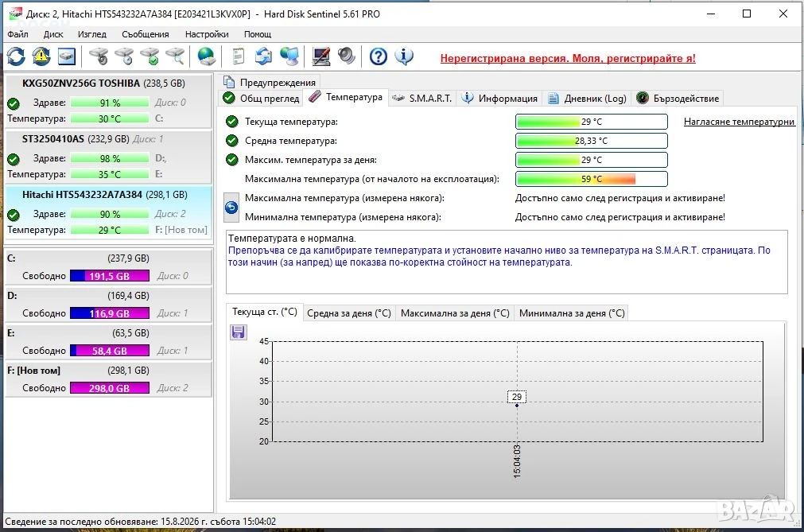Switch to the Бързодействие tab

[678, 98]
